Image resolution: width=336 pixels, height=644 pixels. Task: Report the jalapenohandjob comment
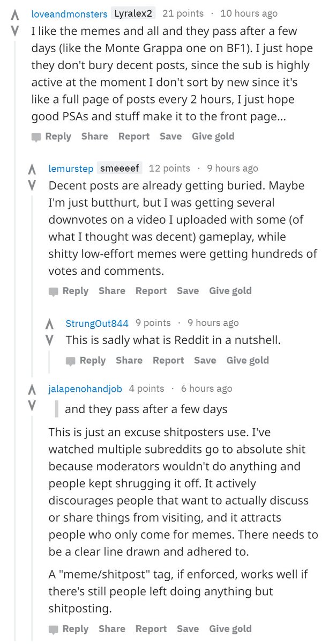pyautogui.click(x=151, y=629)
